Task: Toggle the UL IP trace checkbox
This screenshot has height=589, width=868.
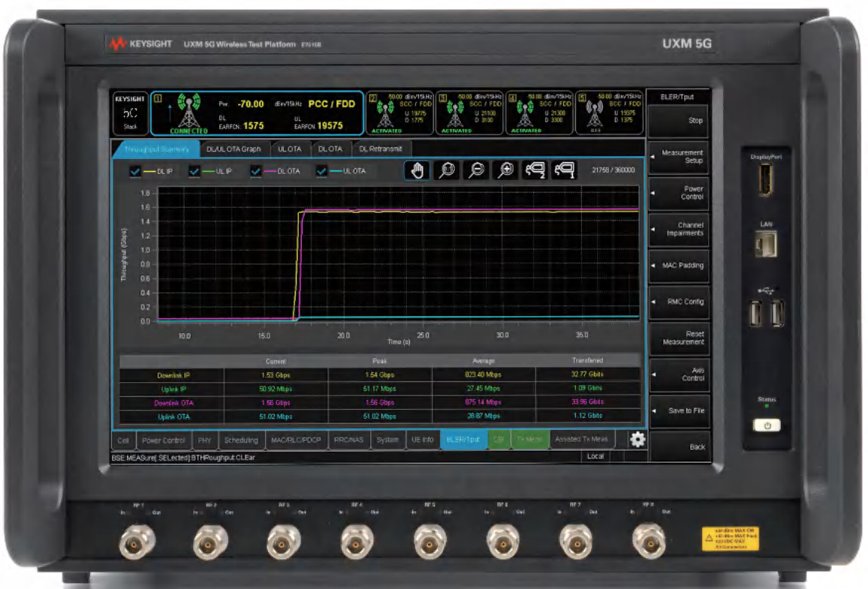Action: pyautogui.click(x=194, y=171)
